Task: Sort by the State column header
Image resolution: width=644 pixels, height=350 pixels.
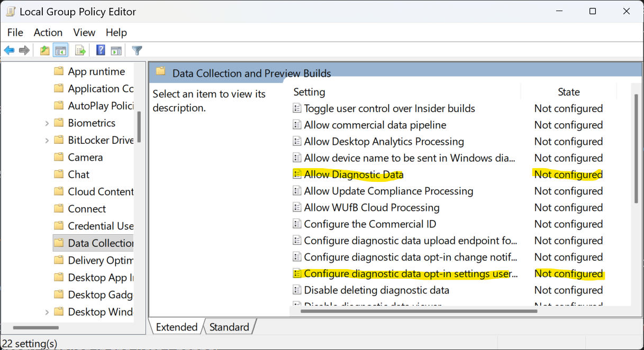Action: click(x=569, y=92)
